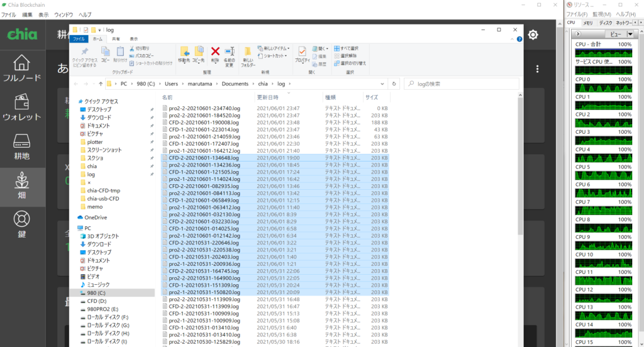644x347 pixels.
Task: Switch to ディスク tab in Resource Monitor
Action: (x=606, y=23)
